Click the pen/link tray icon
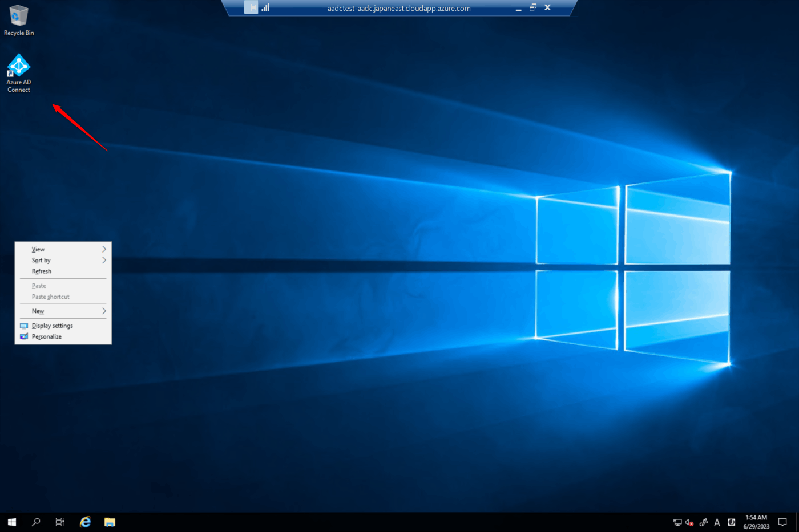The height and width of the screenshot is (532, 799). (x=704, y=522)
